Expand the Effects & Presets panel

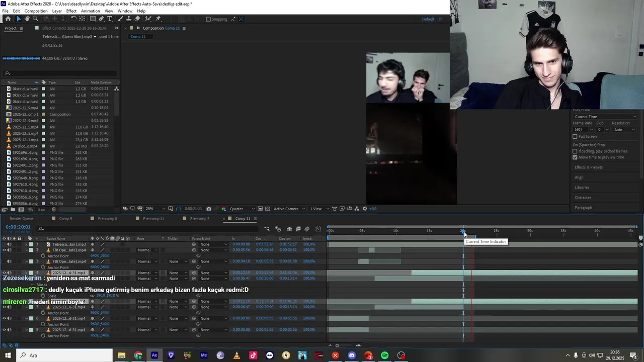tap(588, 167)
